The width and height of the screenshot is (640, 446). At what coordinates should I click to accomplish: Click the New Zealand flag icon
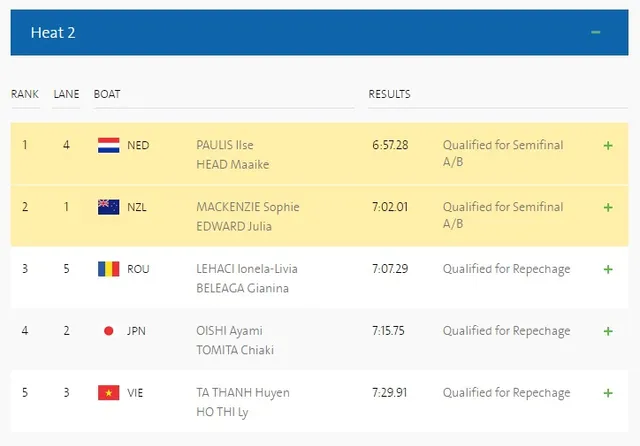(109, 207)
